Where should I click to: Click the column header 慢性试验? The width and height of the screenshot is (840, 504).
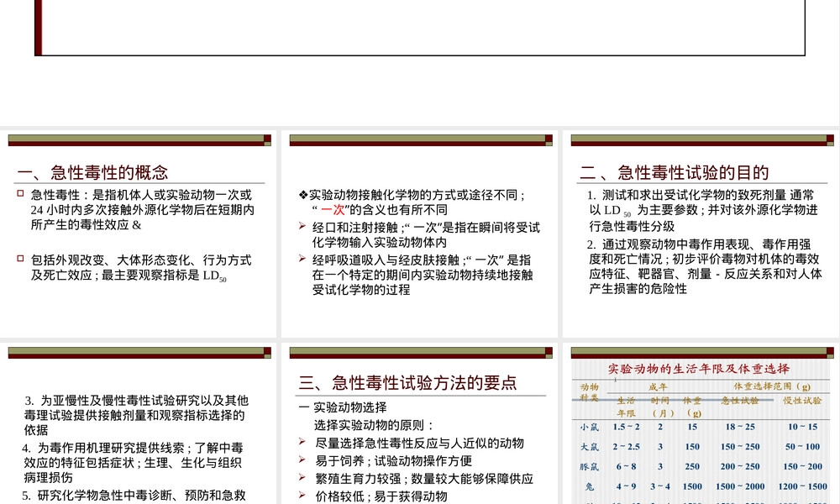802,401
